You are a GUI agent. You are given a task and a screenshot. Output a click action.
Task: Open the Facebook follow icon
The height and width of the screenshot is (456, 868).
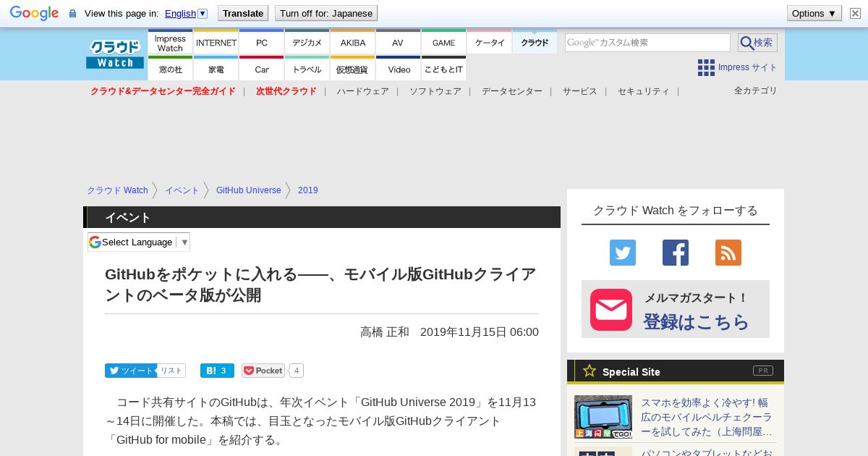click(x=676, y=253)
